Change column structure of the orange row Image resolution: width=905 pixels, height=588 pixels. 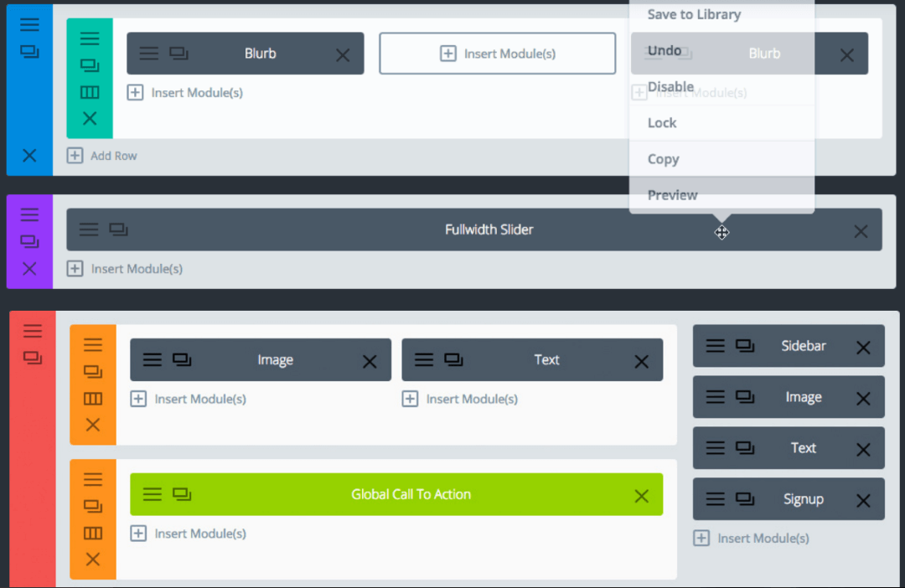[x=92, y=399]
